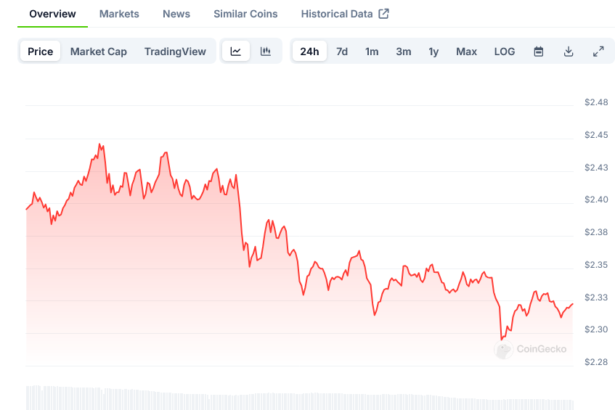
Task: Switch chart to Market Cap
Action: tap(98, 51)
